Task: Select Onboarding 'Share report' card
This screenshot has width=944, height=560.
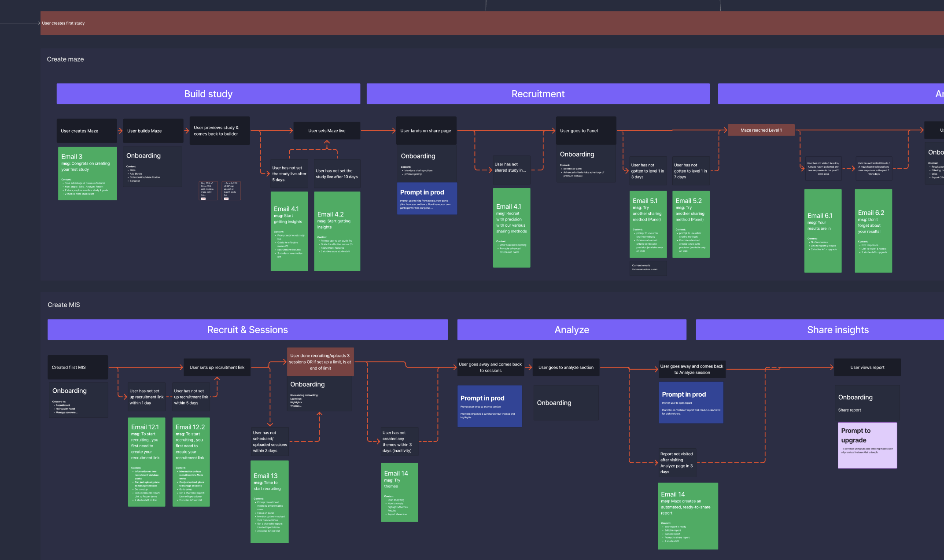Action: pyautogui.click(x=867, y=403)
